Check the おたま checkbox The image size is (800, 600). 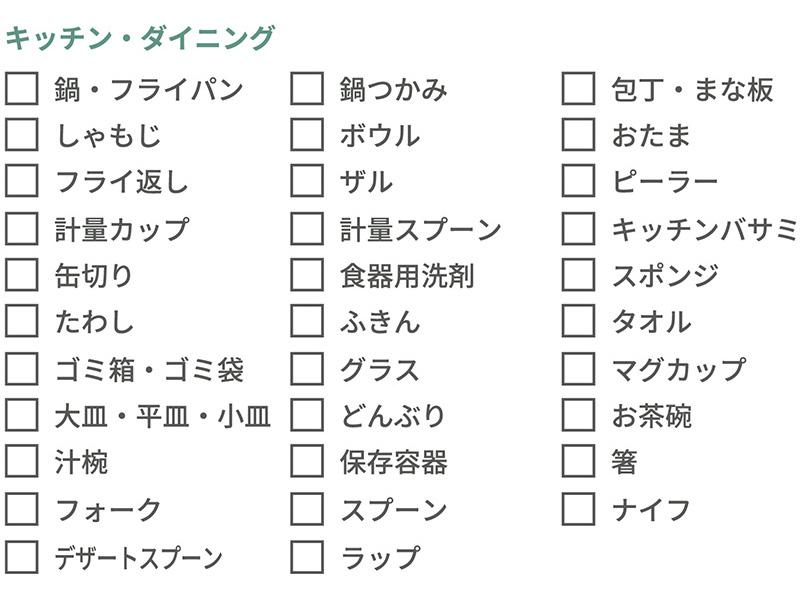579,135
